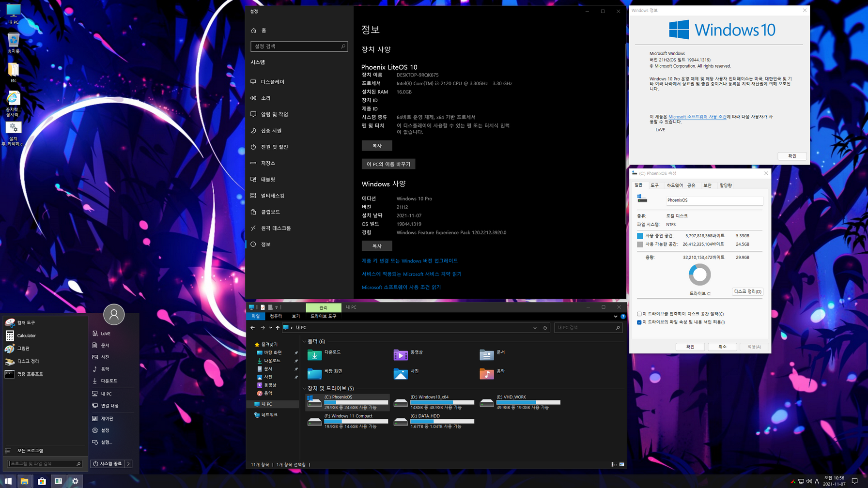Screen dimensions: 868x488
Task: Open 연결 대상 in Start menu
Action: click(x=113, y=406)
